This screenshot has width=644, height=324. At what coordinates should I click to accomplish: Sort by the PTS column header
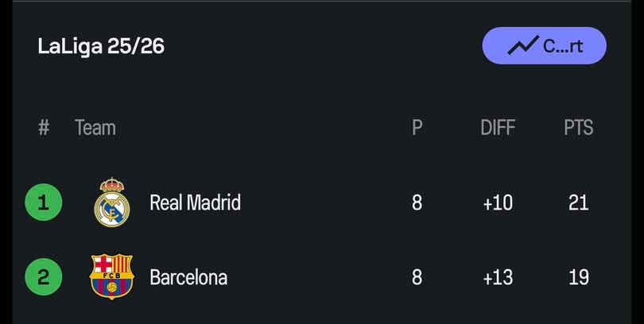578,128
